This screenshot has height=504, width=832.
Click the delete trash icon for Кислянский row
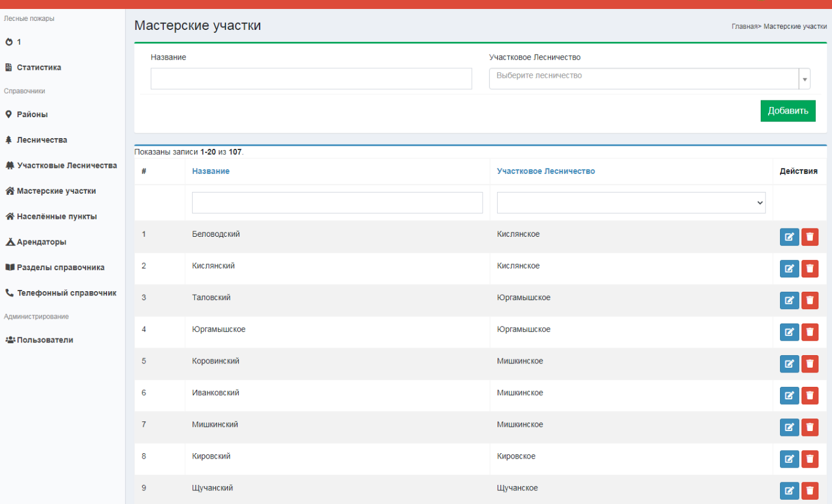(x=810, y=268)
